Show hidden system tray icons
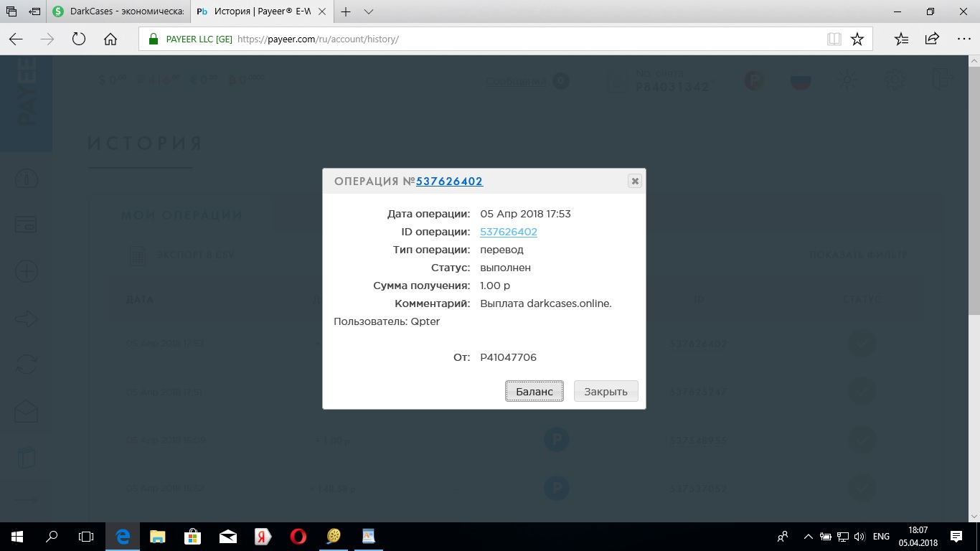This screenshot has height=551, width=980. point(808,537)
